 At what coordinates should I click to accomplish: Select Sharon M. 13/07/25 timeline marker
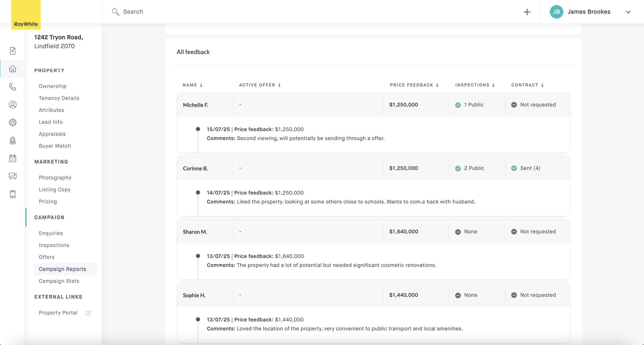click(198, 256)
